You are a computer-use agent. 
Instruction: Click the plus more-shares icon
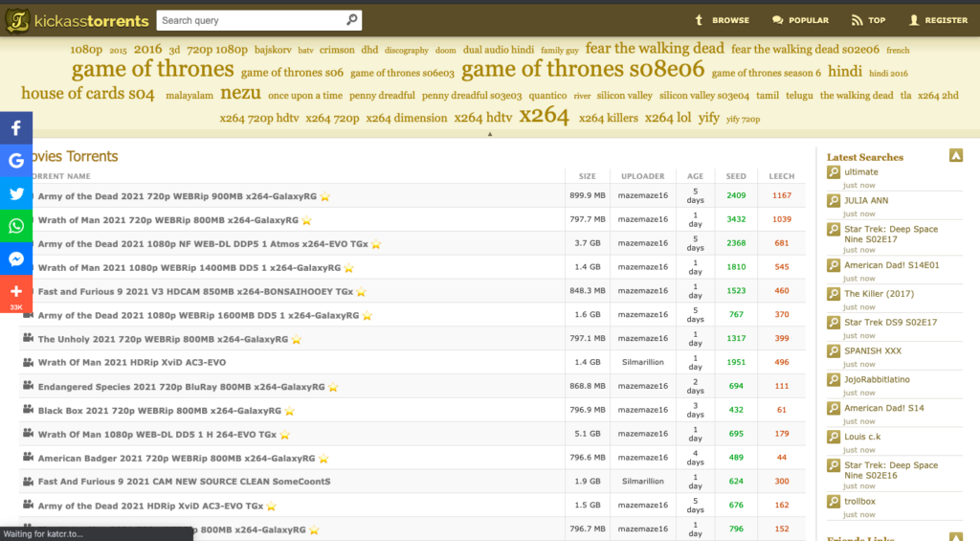tap(16, 292)
